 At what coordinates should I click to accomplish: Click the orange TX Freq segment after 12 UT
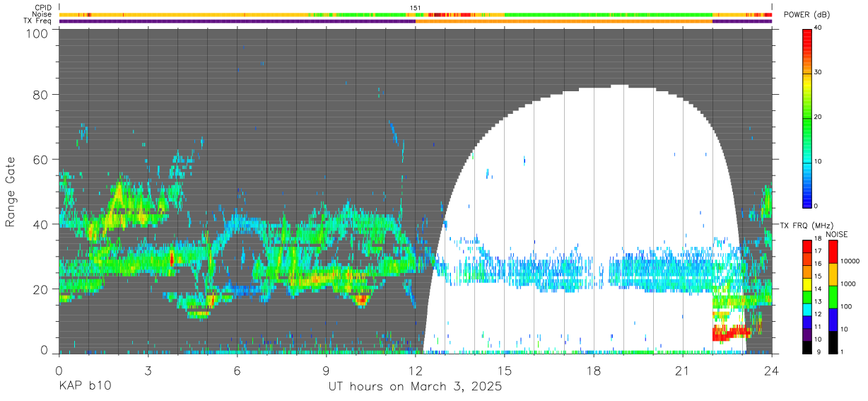click(563, 21)
